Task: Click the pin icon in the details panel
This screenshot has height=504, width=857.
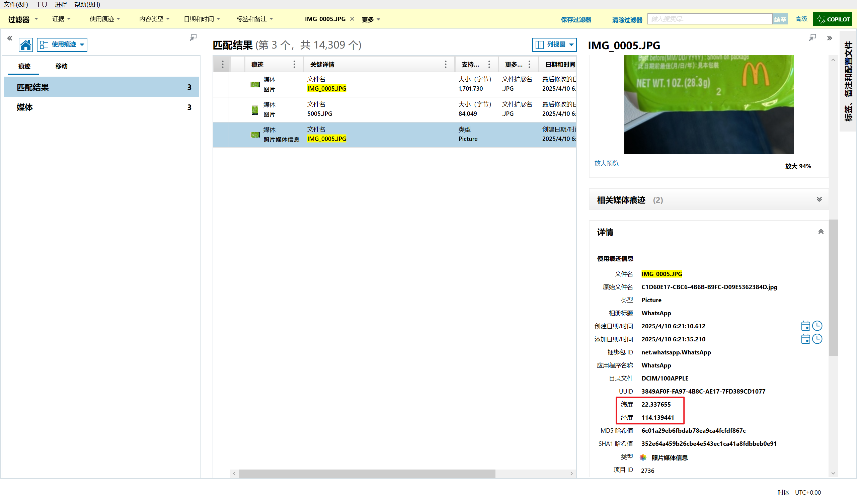Action: pos(812,37)
